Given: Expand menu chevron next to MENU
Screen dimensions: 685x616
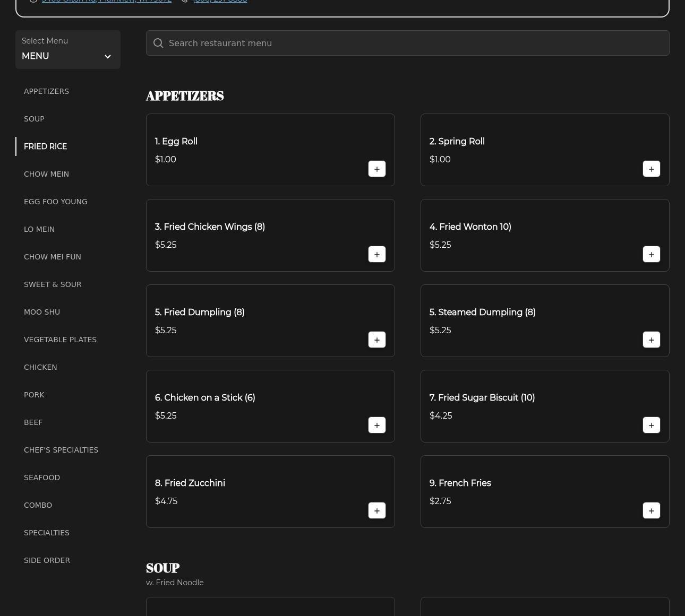Looking at the screenshot, I should [108, 57].
